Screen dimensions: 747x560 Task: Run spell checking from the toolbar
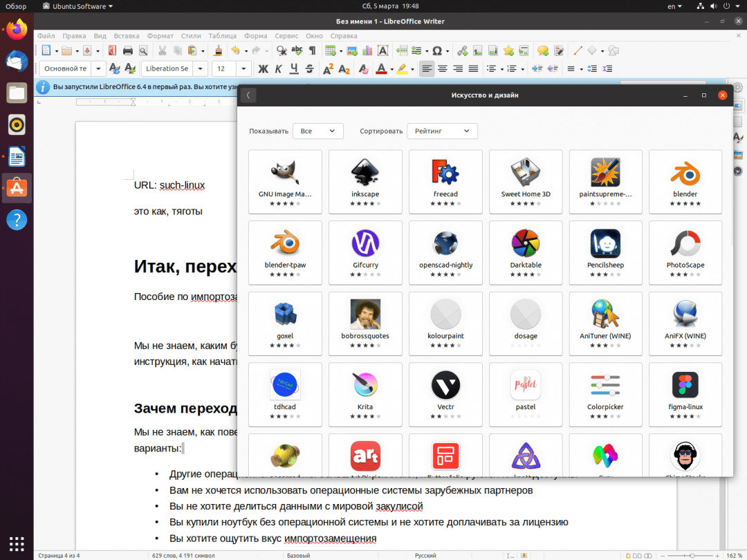[298, 50]
